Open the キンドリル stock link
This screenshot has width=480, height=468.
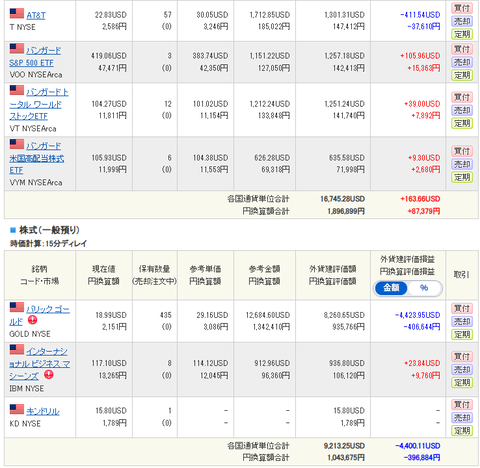pos(43,411)
